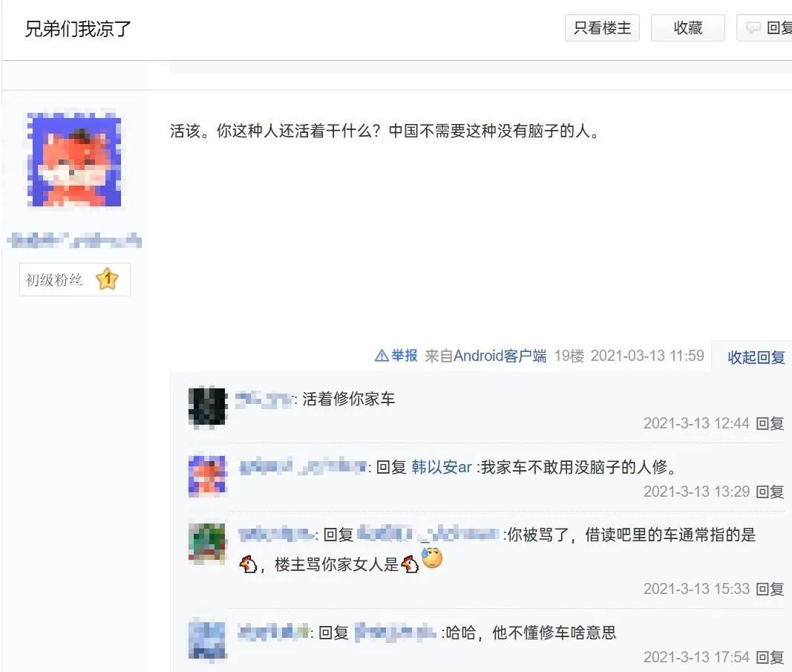Reply to the 17:54 comment

click(769, 657)
